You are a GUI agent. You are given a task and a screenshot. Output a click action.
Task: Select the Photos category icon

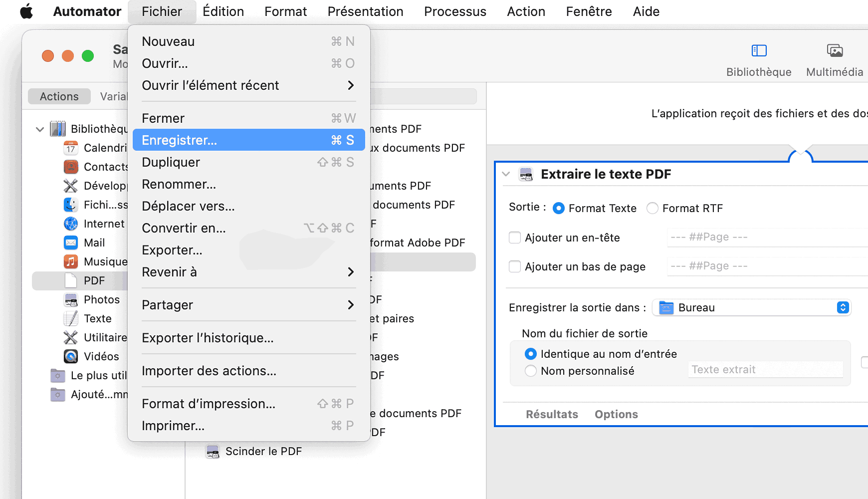71,299
